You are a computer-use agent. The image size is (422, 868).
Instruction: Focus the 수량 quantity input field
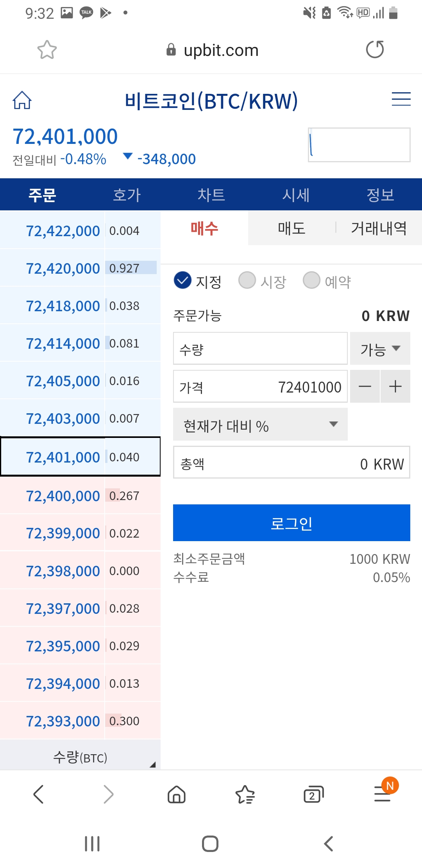260,349
